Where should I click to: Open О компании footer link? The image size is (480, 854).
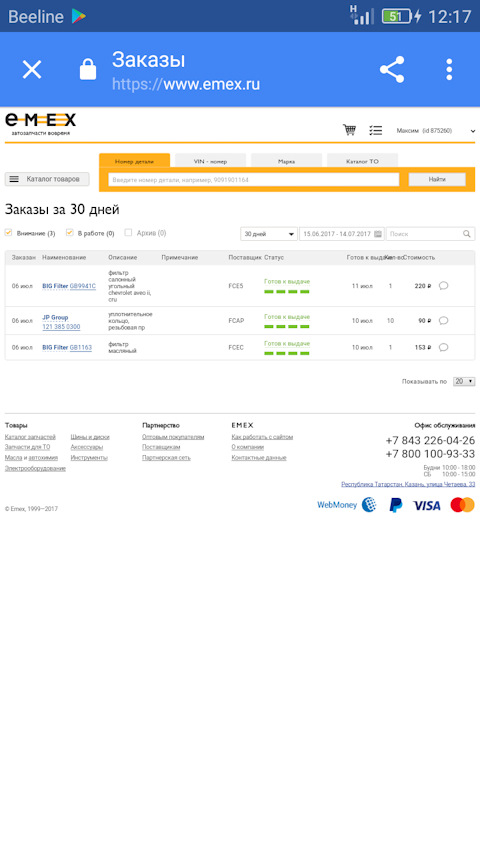tap(248, 447)
